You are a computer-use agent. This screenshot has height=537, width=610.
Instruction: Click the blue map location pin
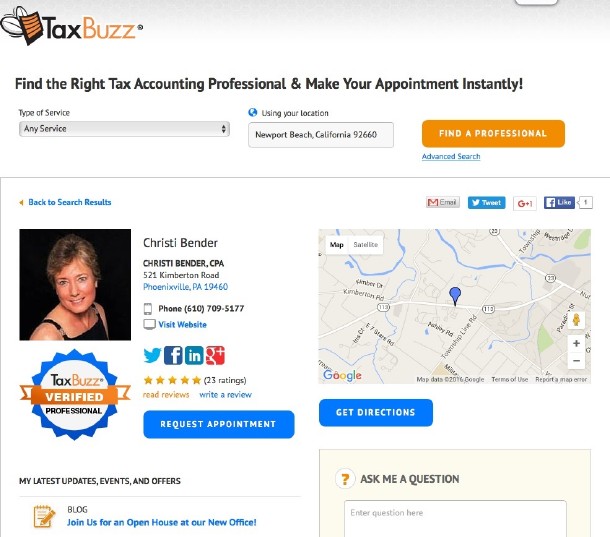[x=455, y=296]
